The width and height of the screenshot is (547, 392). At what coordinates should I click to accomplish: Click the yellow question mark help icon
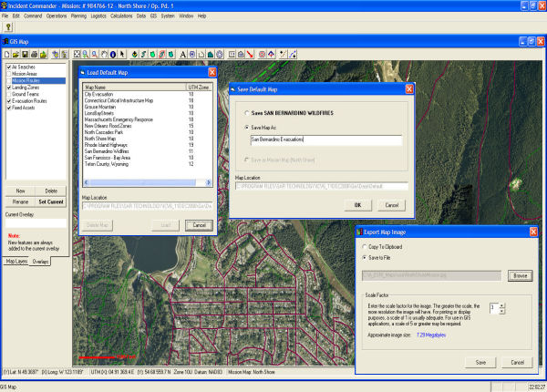tap(8, 27)
